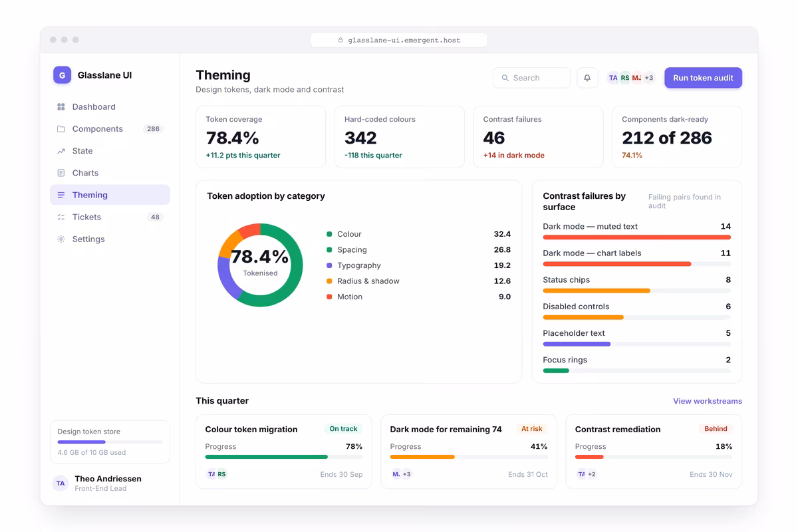Screen dimensions: 798x532
Task: Click the Token coverage stat card
Action: 261,137
